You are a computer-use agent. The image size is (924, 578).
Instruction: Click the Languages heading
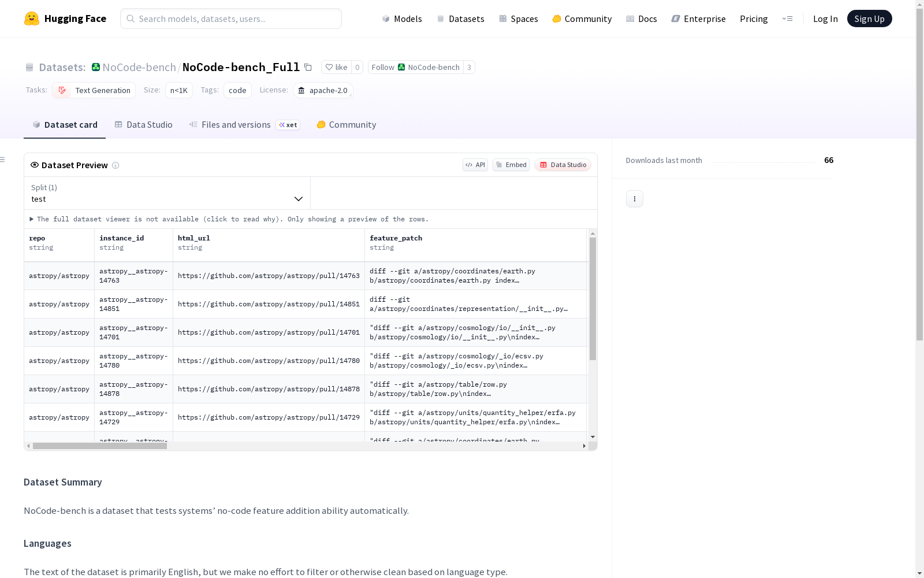point(47,543)
